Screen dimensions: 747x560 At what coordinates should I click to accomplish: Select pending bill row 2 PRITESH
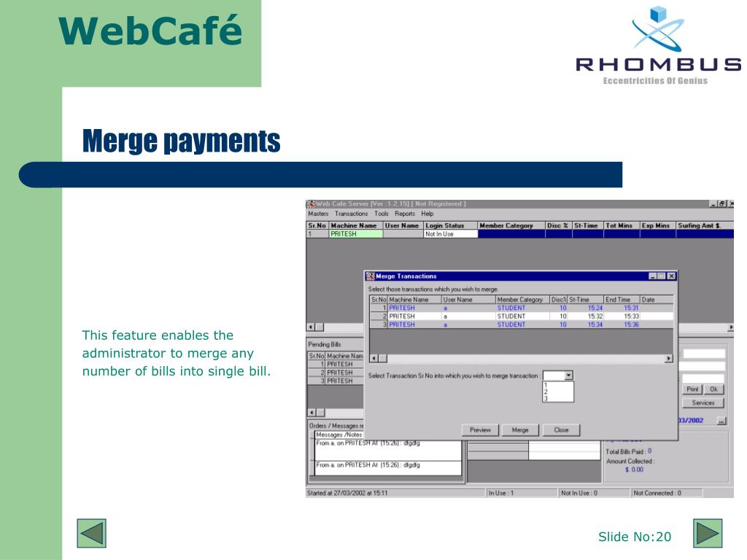[336, 373]
